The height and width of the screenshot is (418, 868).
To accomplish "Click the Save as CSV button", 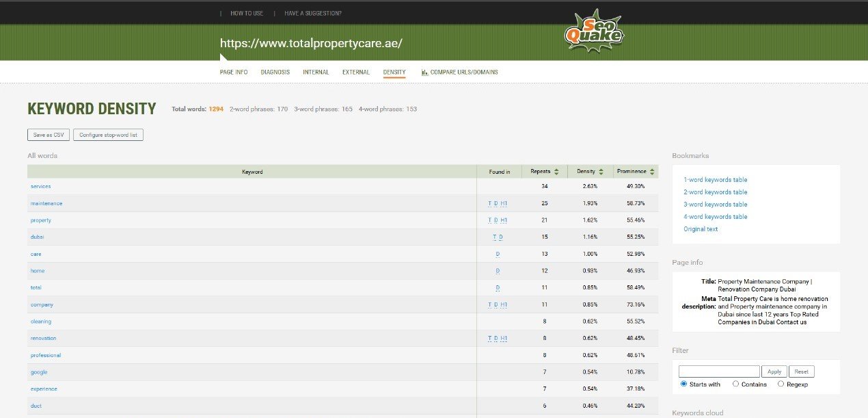I will pyautogui.click(x=49, y=135).
